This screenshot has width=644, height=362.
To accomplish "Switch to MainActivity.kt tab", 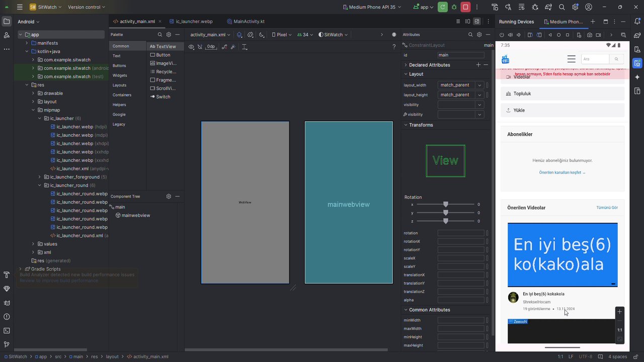I will tap(246, 22).
